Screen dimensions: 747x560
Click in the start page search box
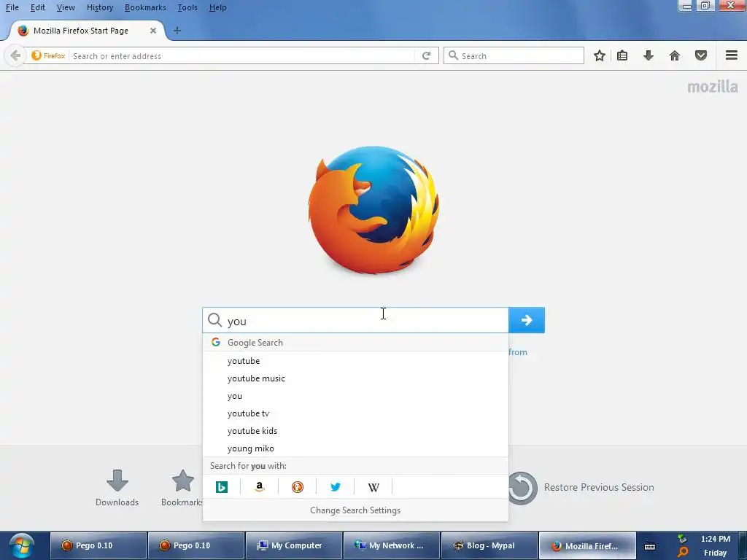click(355, 320)
